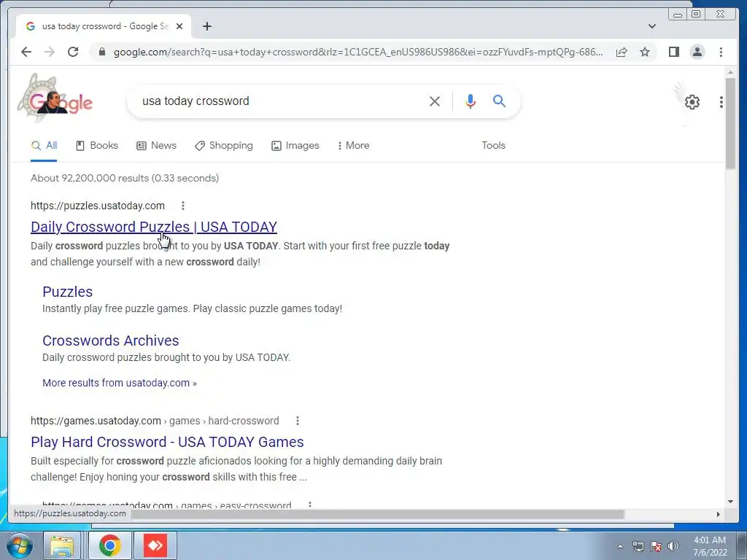Open the Chrome side panel
The width and height of the screenshot is (747, 560).
click(x=673, y=52)
